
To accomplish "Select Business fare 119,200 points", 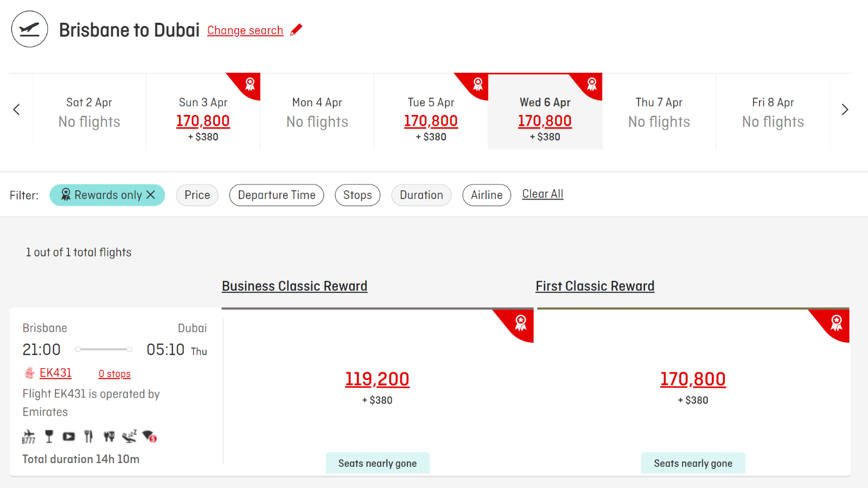I will pos(377,379).
